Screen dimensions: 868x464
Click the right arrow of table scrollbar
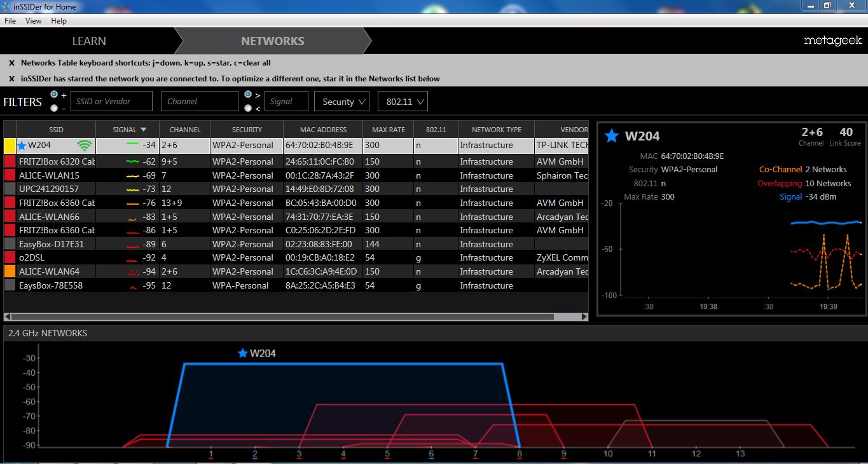click(585, 317)
